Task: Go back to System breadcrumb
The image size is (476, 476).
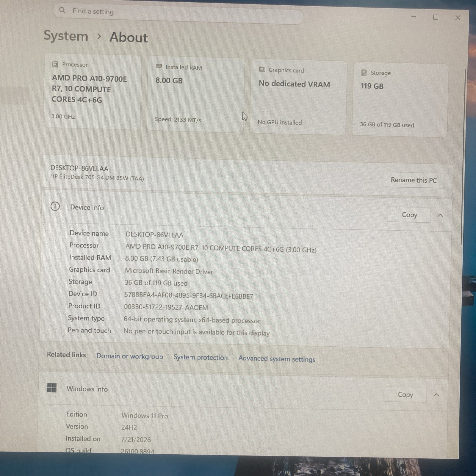Action: 66,36
